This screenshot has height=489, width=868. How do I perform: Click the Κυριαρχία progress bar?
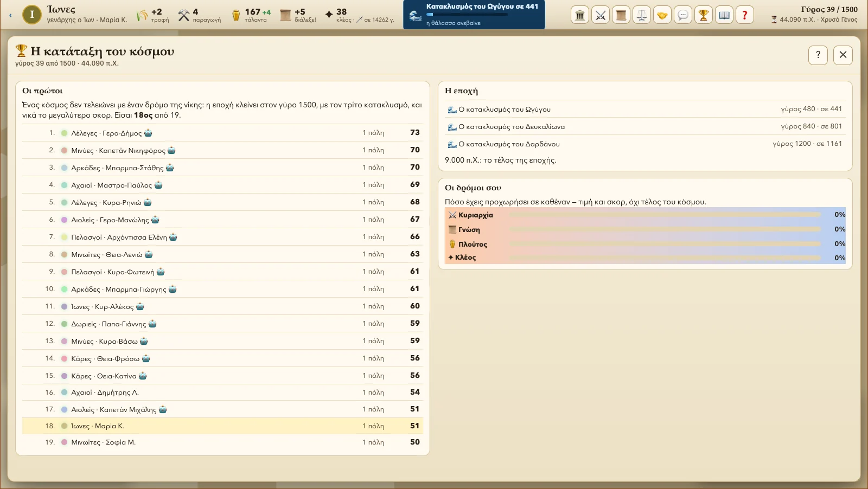[665, 215]
